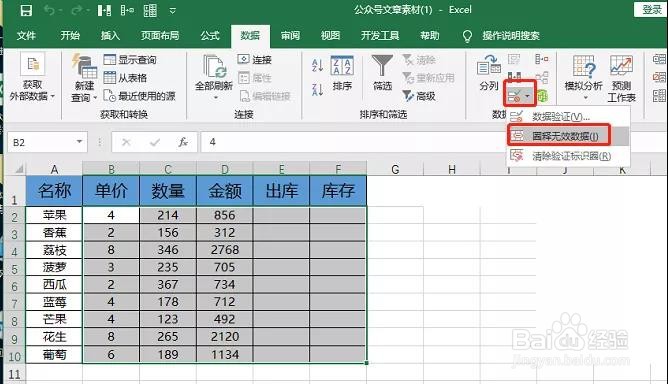
Task: Click the 库存 header cell
Action: tap(338, 191)
